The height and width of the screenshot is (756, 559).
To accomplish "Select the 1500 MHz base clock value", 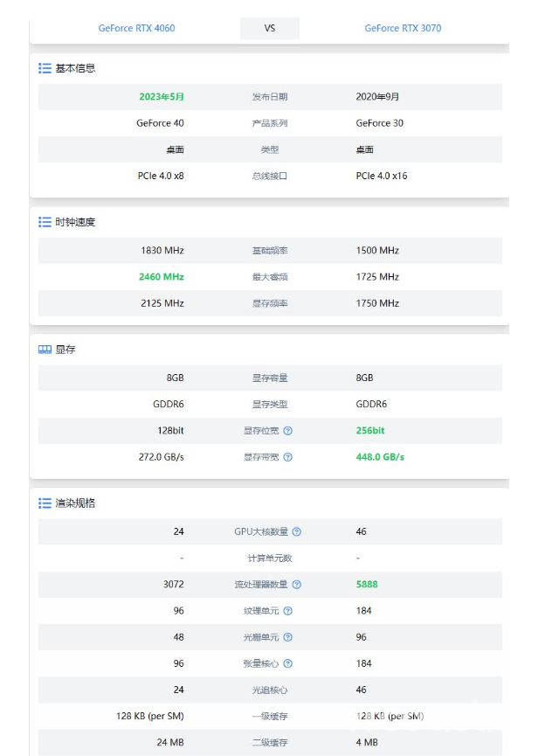I will click(377, 250).
